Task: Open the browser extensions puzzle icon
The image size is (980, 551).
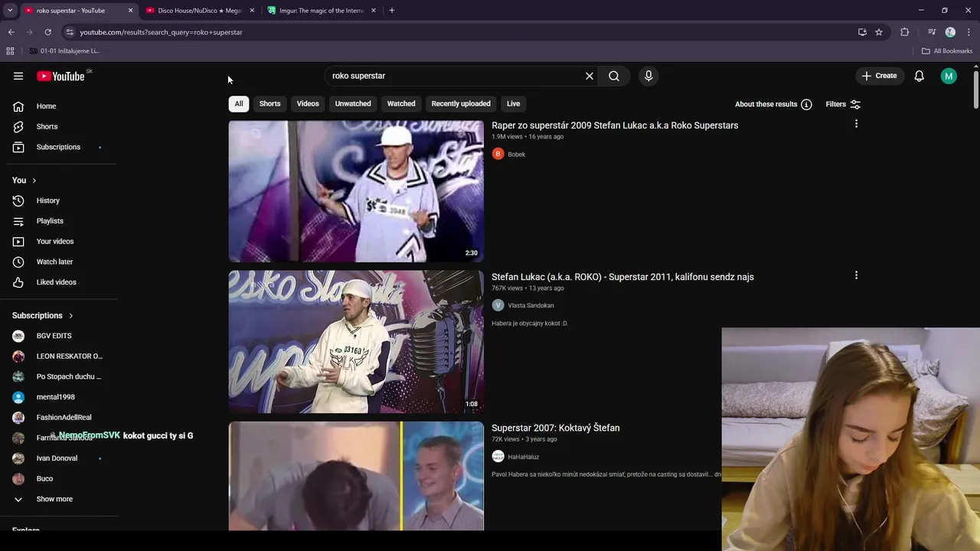Action: pyautogui.click(x=905, y=32)
